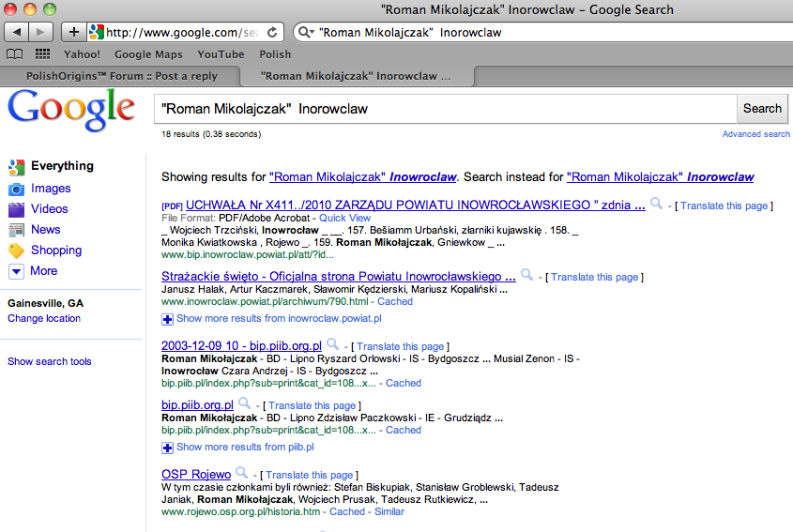
Task: Open the bookmarks book icon
Action: tap(15, 54)
